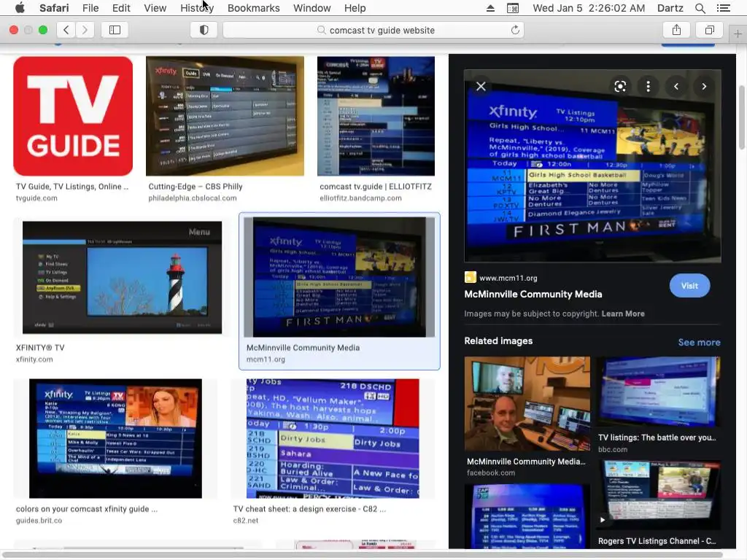This screenshot has height=560, width=747.
Task: Click tvguide.com source text
Action: click(x=36, y=198)
